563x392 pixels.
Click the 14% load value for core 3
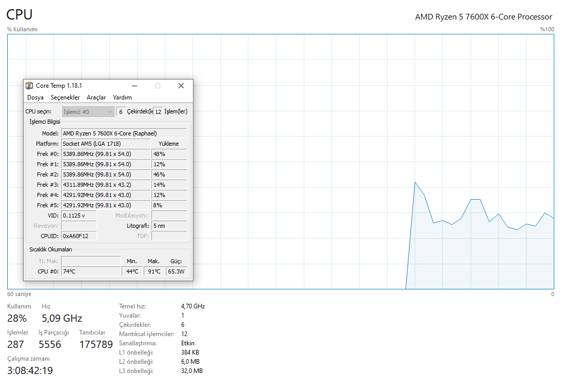pyautogui.click(x=169, y=185)
